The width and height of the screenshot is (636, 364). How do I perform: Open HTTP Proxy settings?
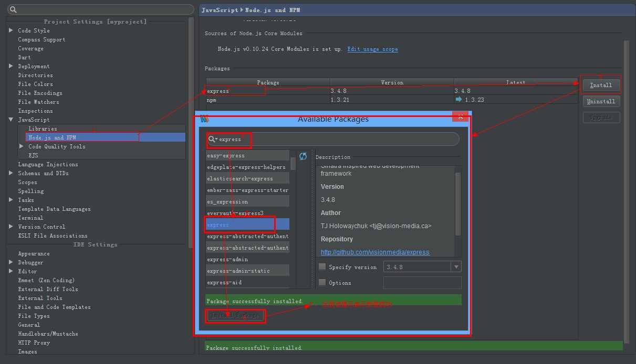pyautogui.click(x=34, y=342)
